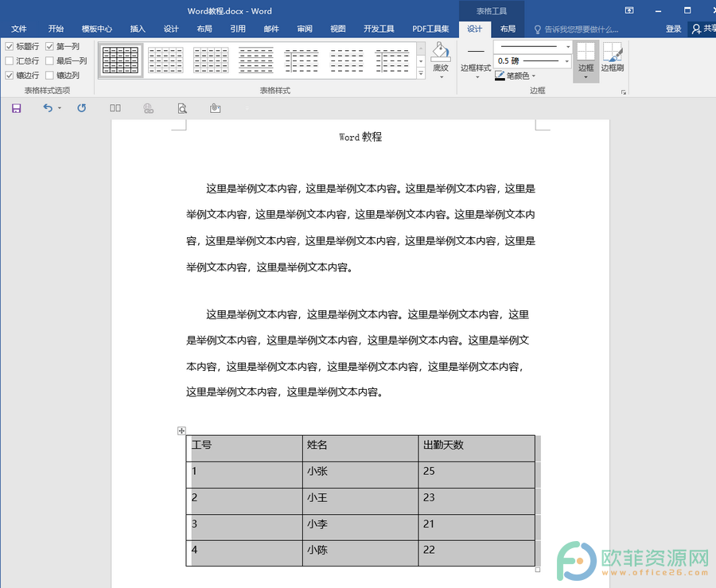The width and height of the screenshot is (716, 588).
Task: Click the 出勤天数 header cell
Action: point(477,448)
